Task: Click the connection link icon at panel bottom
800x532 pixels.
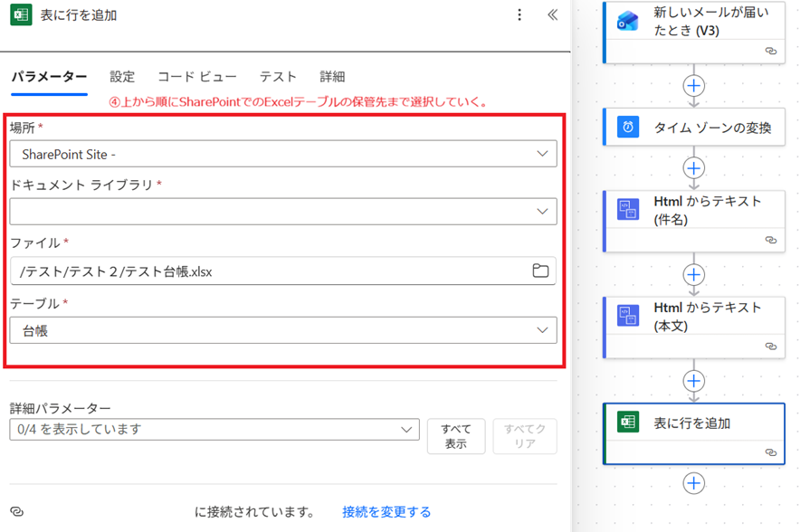Action: click(x=17, y=512)
